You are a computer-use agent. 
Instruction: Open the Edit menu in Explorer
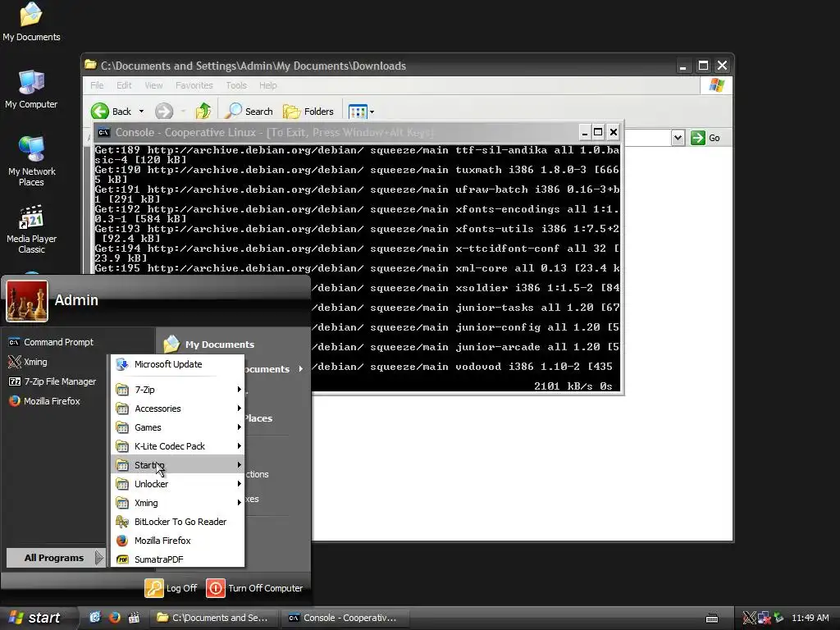(x=125, y=85)
